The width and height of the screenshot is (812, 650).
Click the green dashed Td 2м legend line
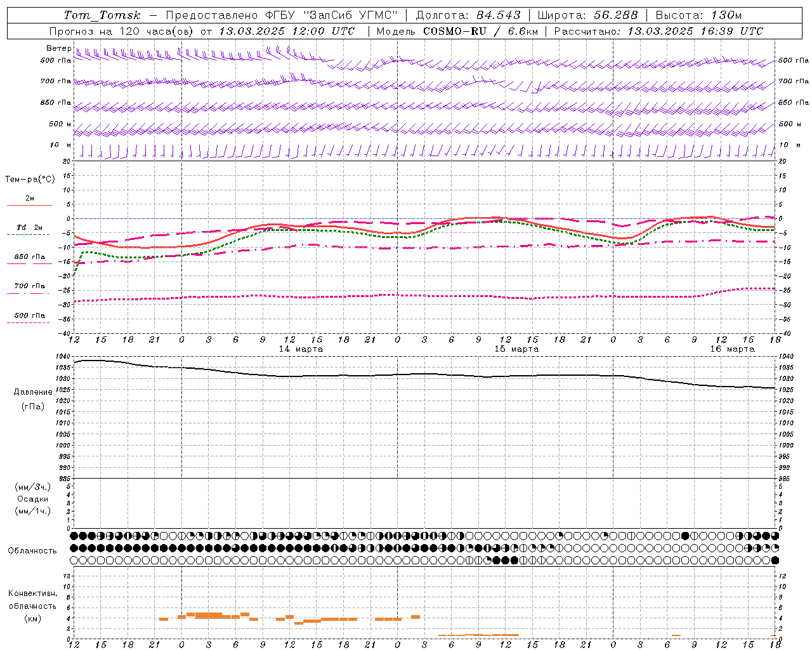tap(28, 234)
